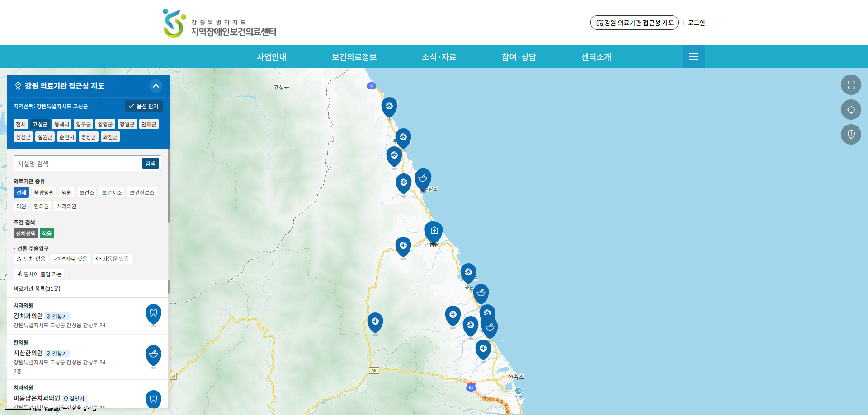
Task: Click tooth marker icon for 강치과의원
Action: coord(153,314)
